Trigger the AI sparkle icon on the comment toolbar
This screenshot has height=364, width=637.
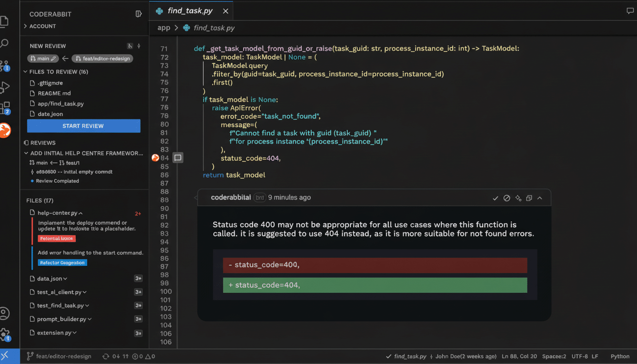pos(518,198)
